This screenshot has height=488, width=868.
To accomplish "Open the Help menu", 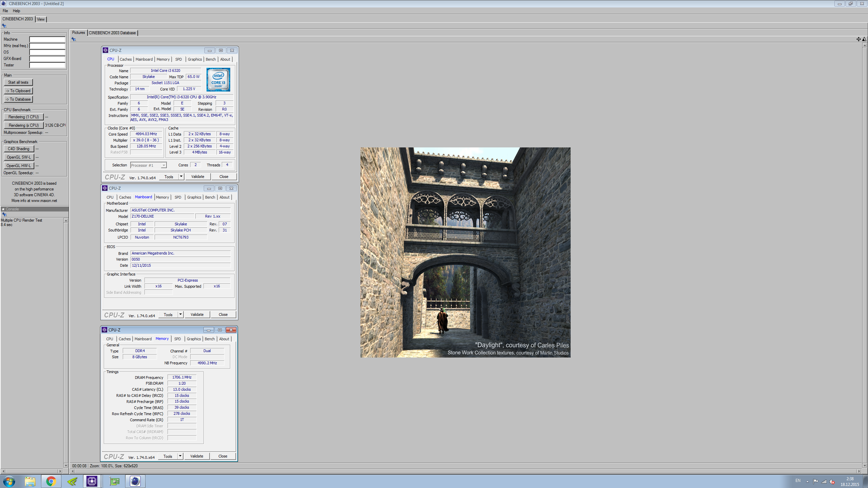I will (16, 11).
